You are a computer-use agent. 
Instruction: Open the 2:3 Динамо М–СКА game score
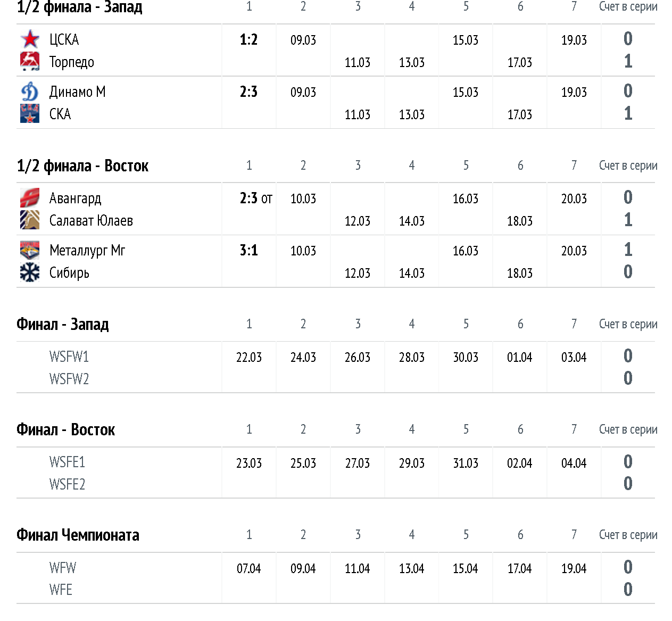point(248,92)
